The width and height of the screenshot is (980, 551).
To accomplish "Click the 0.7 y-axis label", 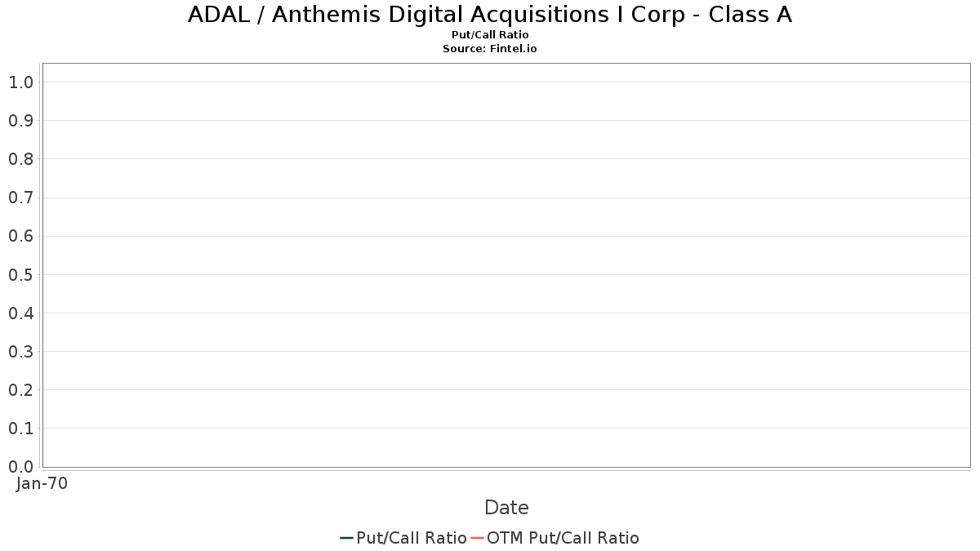I will click(x=21, y=198).
